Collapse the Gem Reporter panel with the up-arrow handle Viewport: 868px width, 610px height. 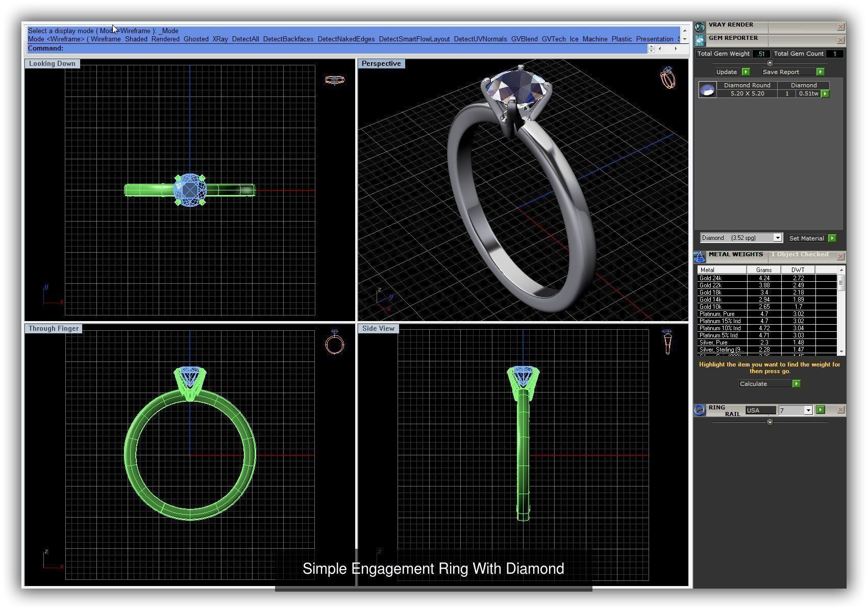pyautogui.click(x=770, y=63)
